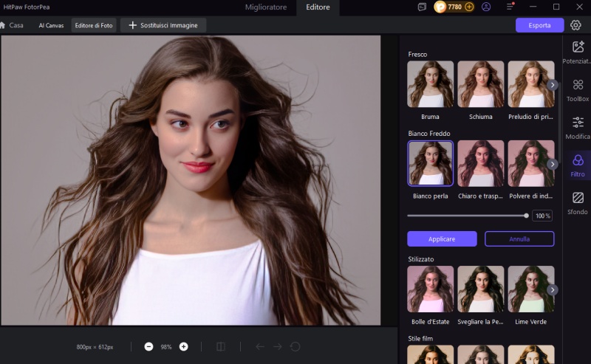Screen dimensions: 591x364
Task: Click the Esporta button
Action: pos(539,25)
